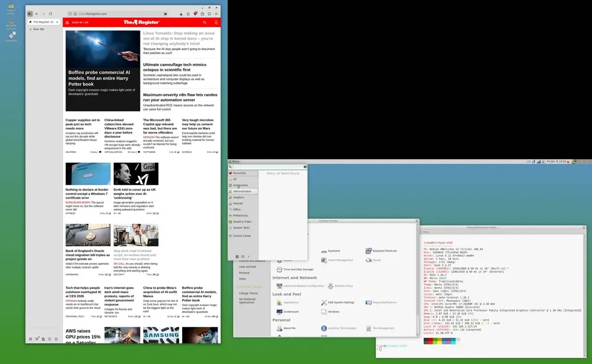Click the SIGN IN/UP link
The height and width of the screenshot is (364, 592).
click(79, 22)
